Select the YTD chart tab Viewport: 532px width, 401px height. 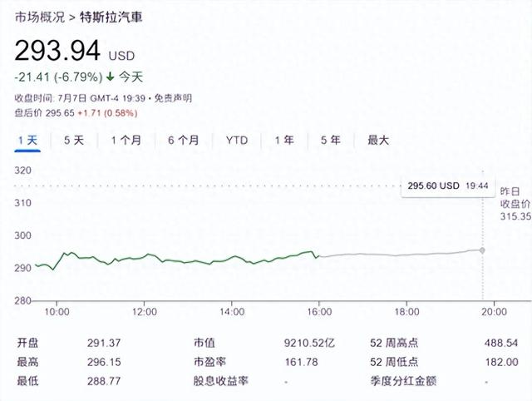pos(237,141)
